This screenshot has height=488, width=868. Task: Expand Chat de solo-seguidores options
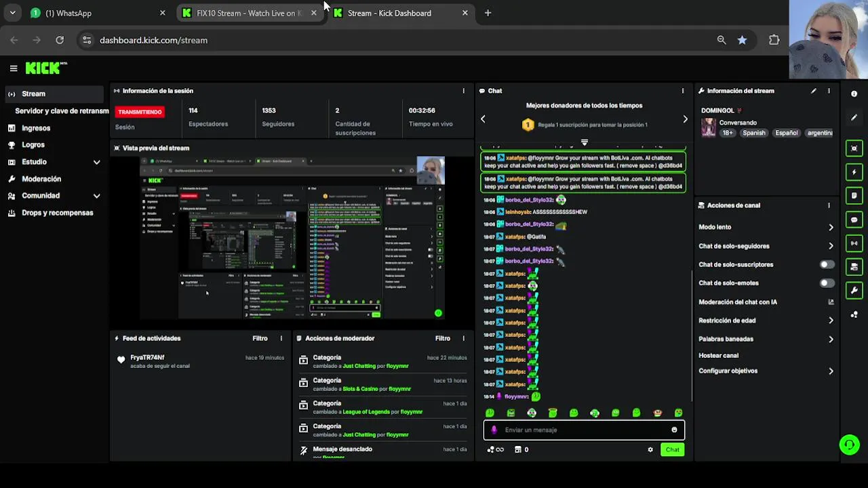click(x=831, y=246)
